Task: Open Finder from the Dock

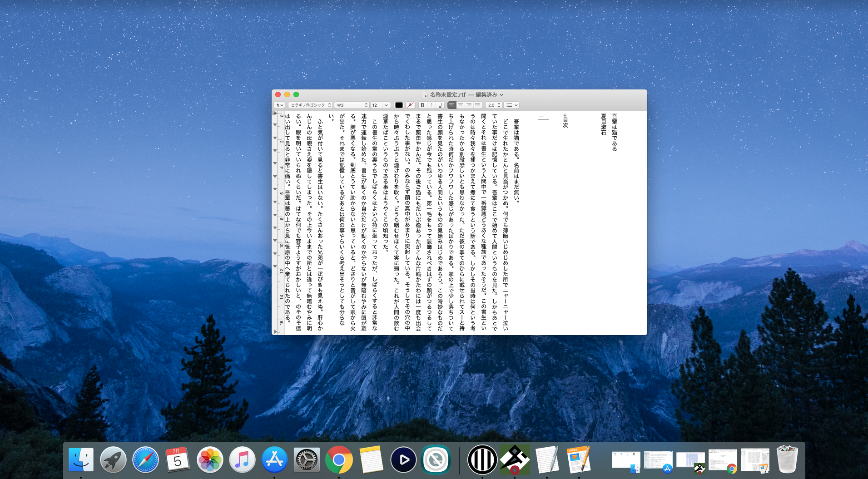Action: click(x=81, y=459)
